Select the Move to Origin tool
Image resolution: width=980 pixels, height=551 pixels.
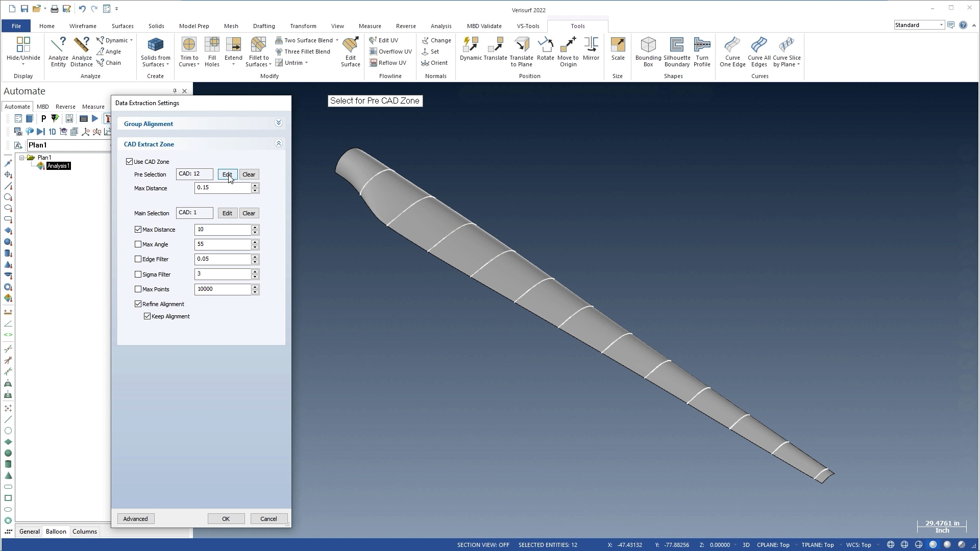568,51
